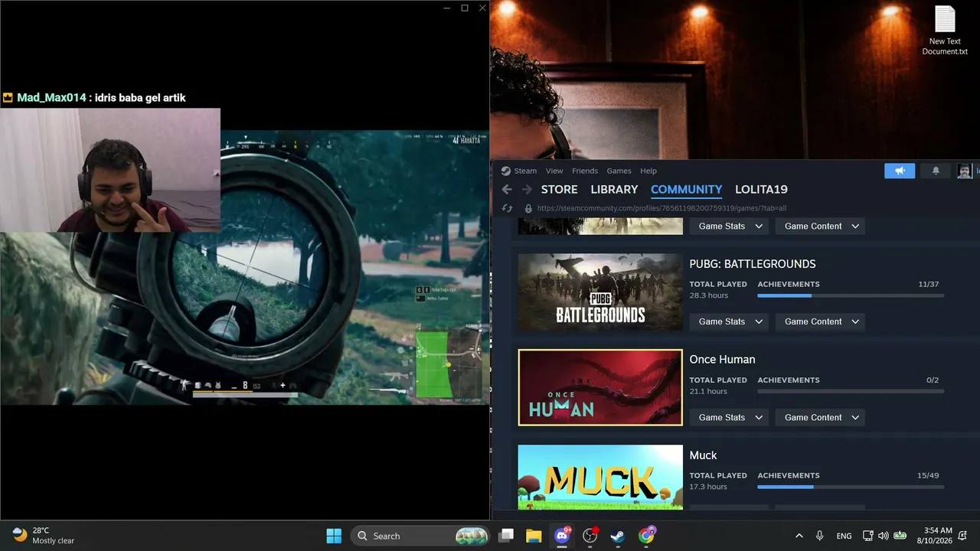Open the weather widget showing 28°C
This screenshot has height=551, width=980.
coord(44,536)
